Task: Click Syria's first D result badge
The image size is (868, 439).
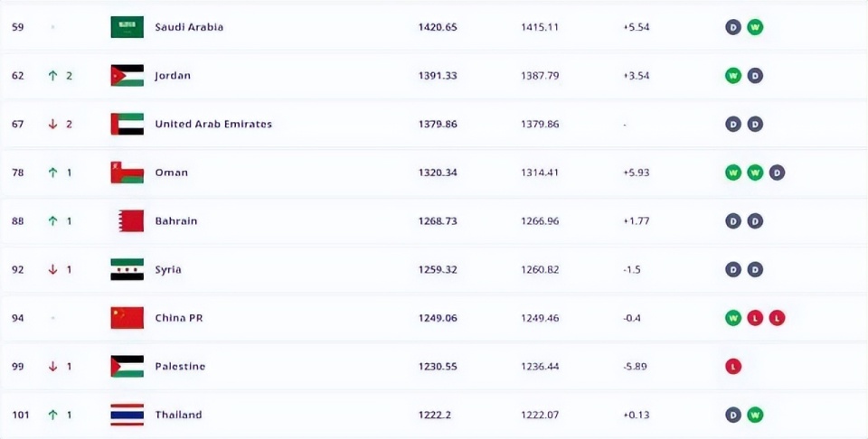Action: [x=733, y=269]
